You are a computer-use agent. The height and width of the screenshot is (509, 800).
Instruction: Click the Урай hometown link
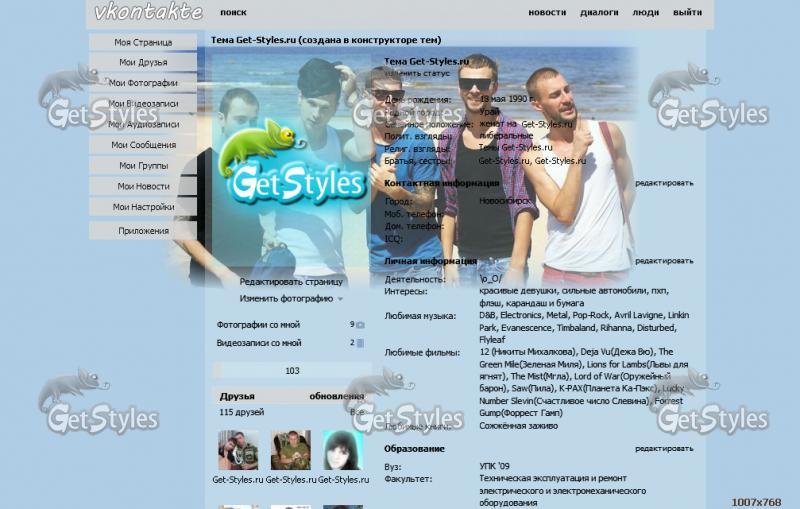click(x=489, y=111)
